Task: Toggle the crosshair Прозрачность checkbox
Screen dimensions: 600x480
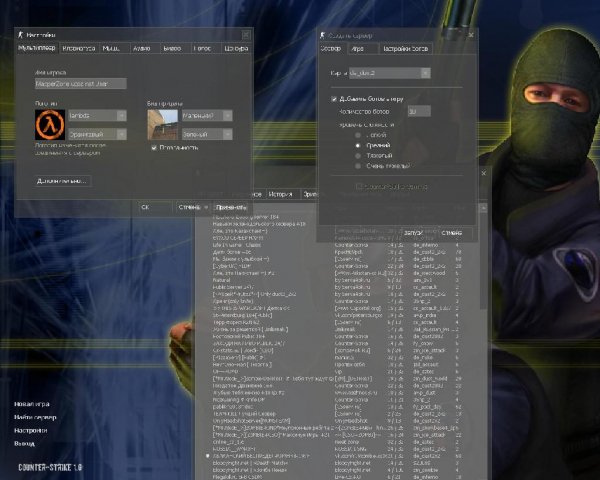Action: [x=153, y=147]
